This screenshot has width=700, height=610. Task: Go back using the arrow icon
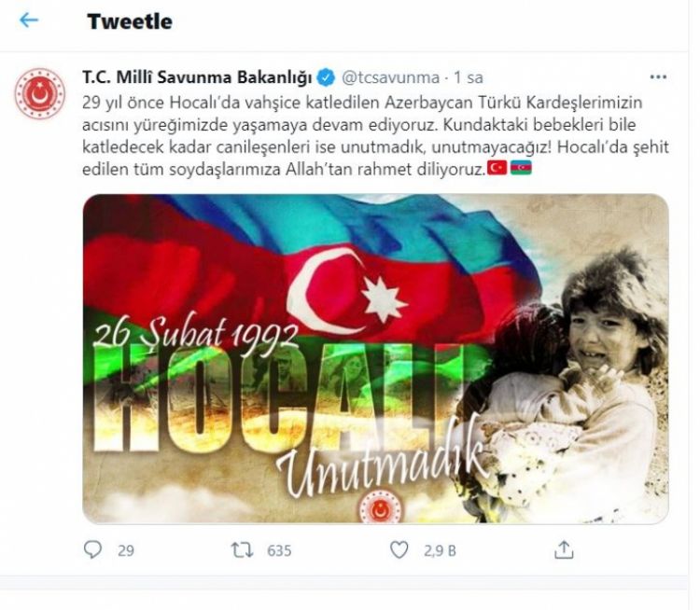click(x=29, y=21)
